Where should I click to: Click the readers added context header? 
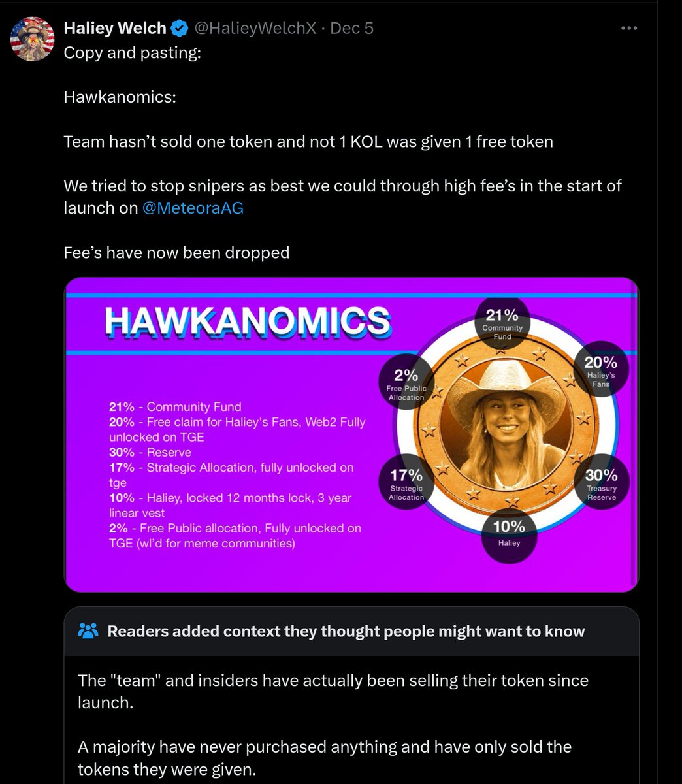pos(346,631)
